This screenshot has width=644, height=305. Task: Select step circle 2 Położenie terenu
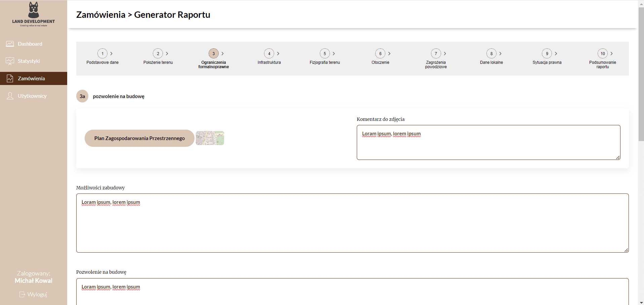click(158, 53)
